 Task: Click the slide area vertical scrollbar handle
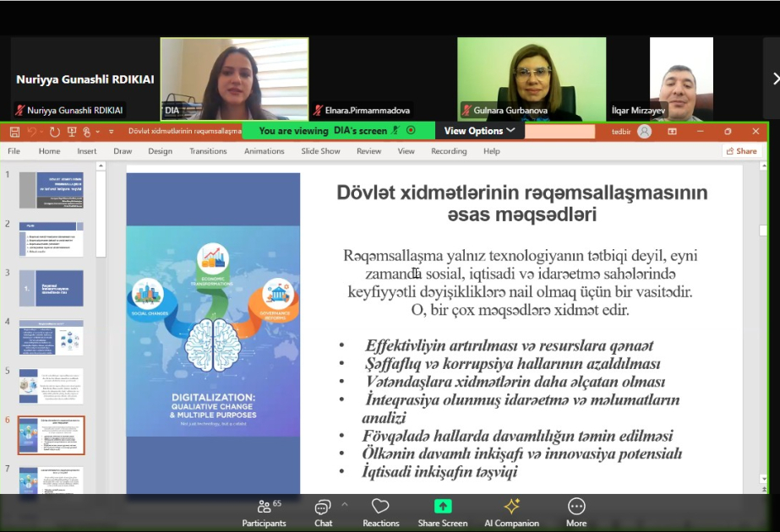click(763, 231)
